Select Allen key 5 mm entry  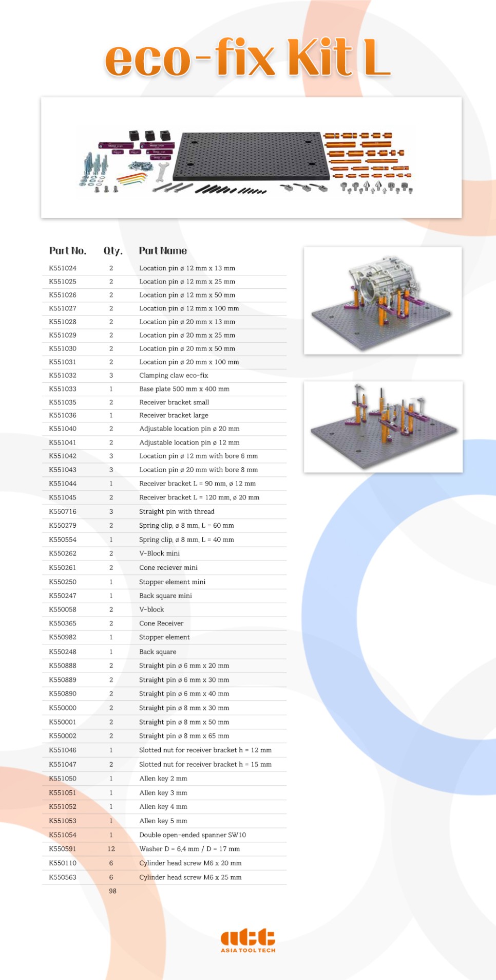[163, 821]
